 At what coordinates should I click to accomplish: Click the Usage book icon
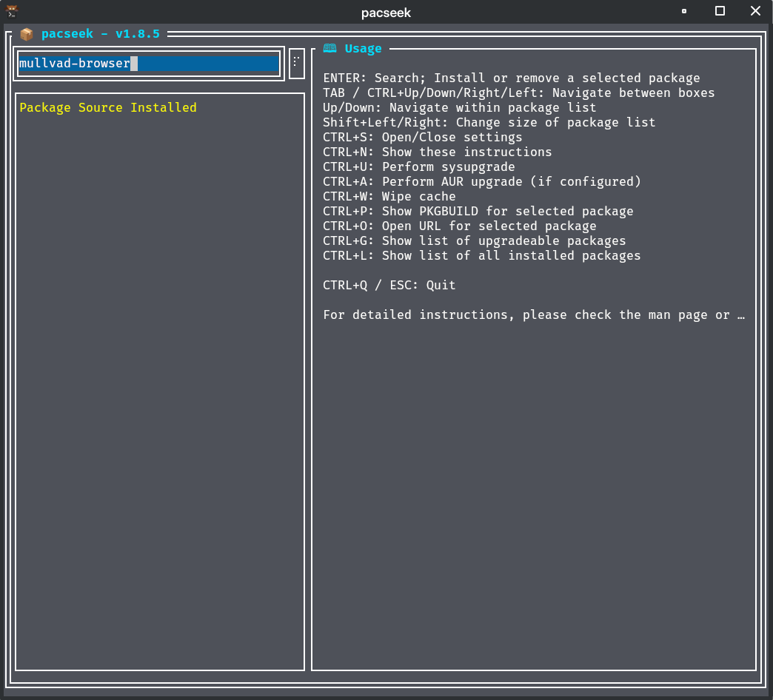[x=329, y=48]
